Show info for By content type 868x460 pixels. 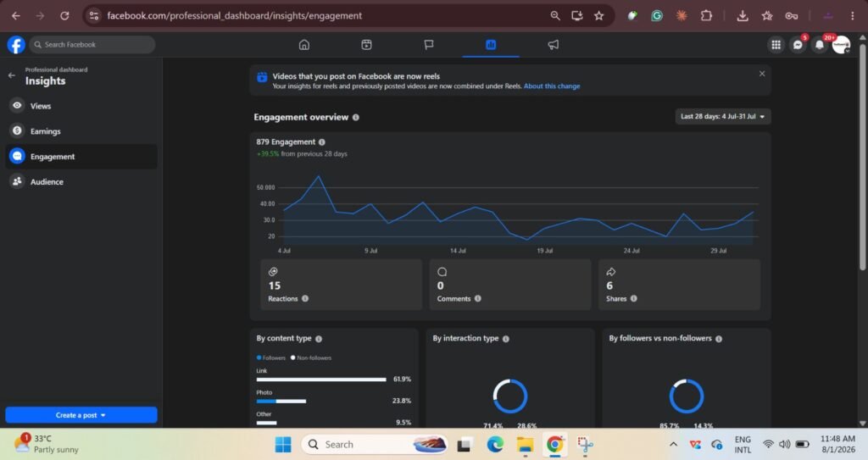pos(319,339)
